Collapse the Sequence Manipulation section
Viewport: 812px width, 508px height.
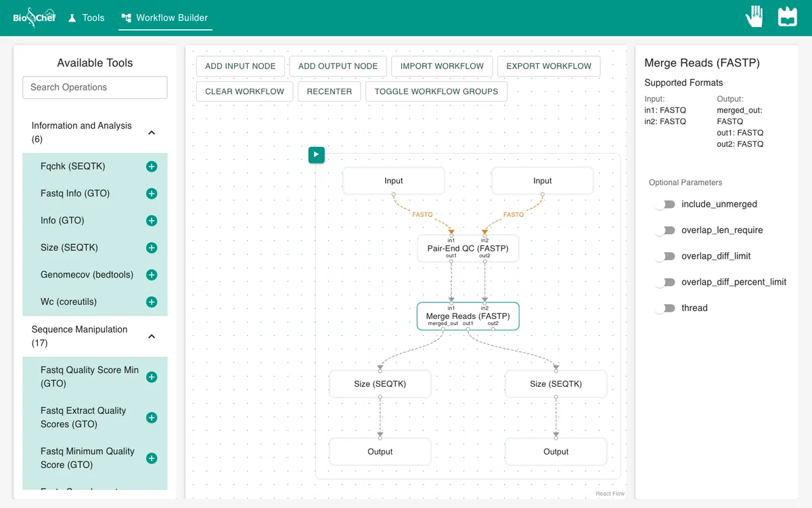[152, 337]
